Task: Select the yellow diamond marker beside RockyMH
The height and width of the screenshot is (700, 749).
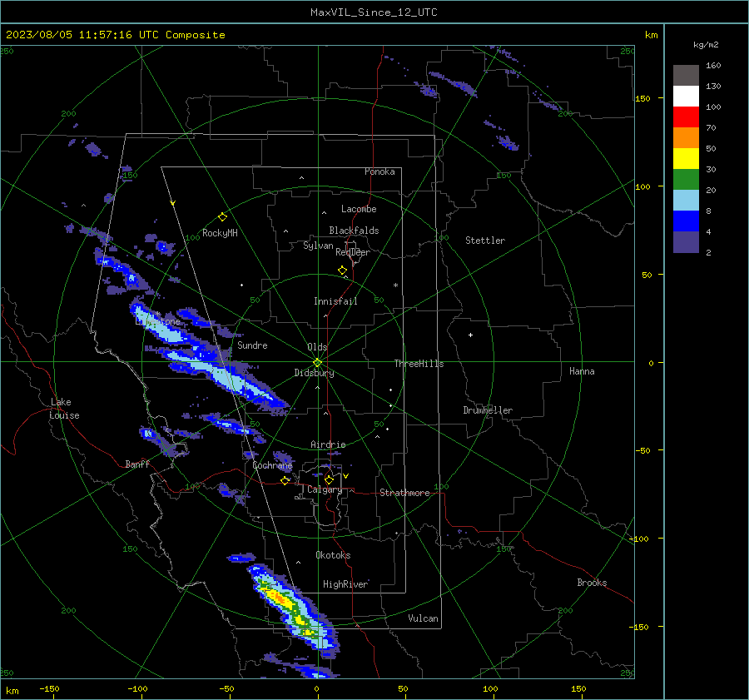Action: click(222, 217)
